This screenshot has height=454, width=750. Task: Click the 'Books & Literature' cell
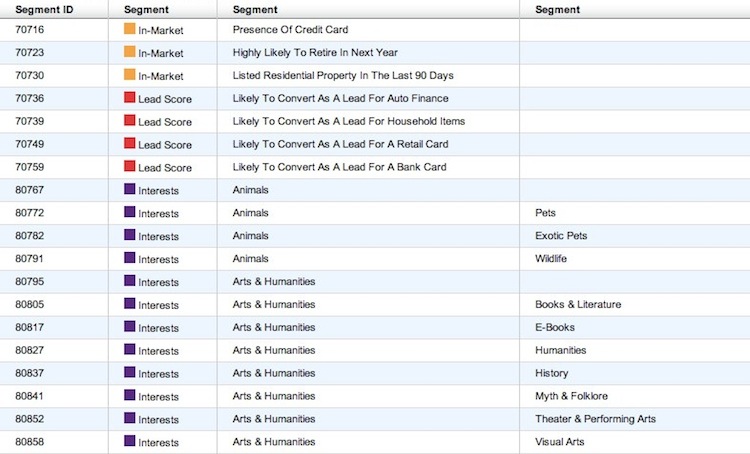tap(578, 305)
